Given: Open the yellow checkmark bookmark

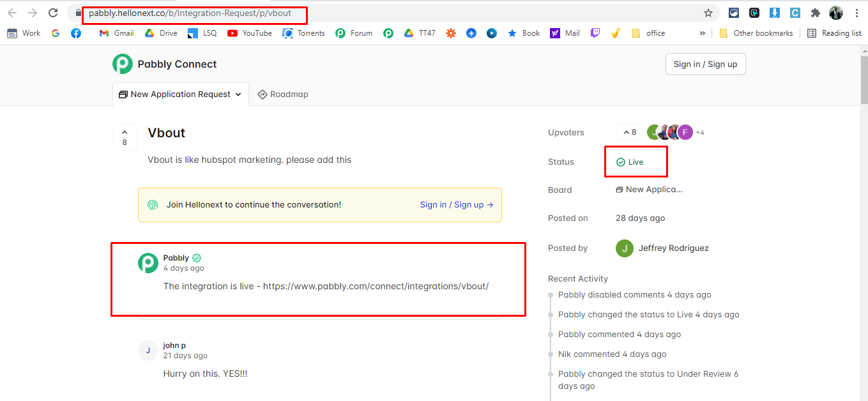Looking at the screenshot, I should [x=616, y=33].
